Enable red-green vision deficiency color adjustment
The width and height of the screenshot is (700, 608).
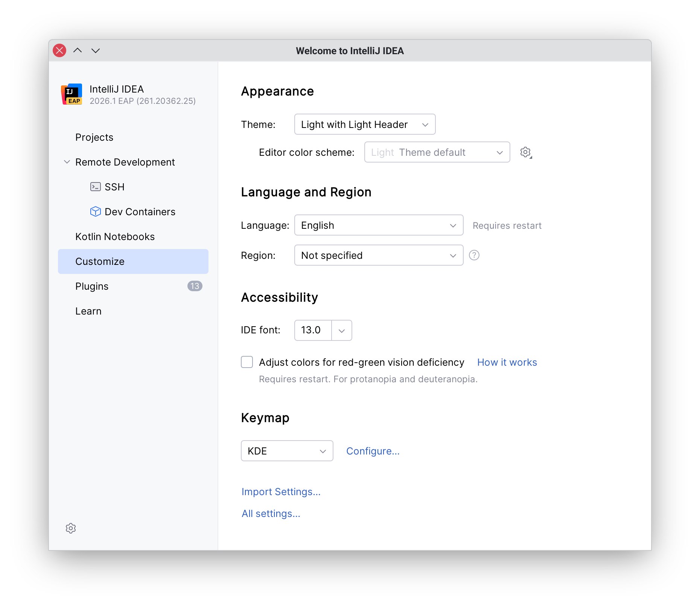(x=247, y=362)
